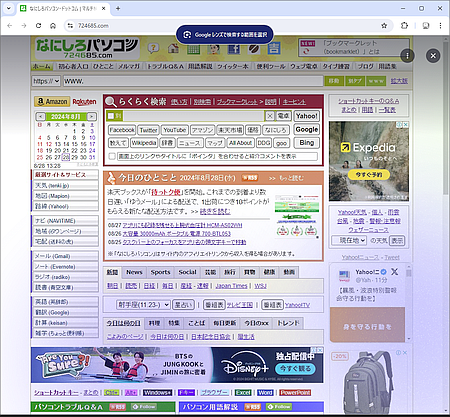450x417 pixels.
Task: Open the メール (Gmail) sidebar link
Action: click(65, 256)
